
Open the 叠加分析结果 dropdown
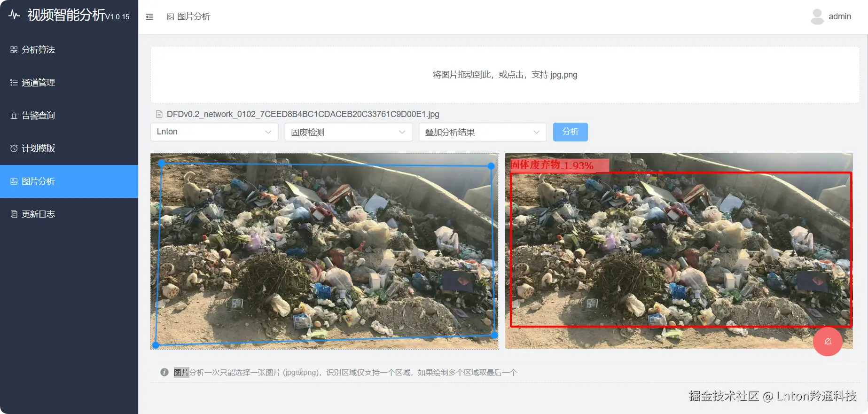click(483, 132)
